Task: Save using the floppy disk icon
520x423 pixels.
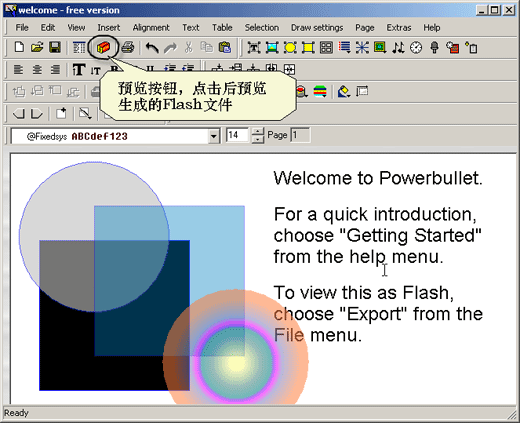Action: coord(55,47)
